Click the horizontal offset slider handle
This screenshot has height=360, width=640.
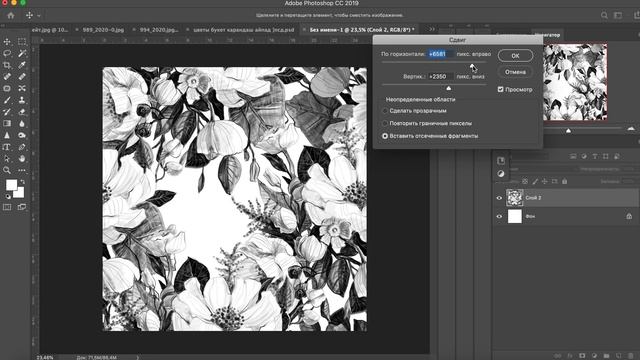[472, 65]
